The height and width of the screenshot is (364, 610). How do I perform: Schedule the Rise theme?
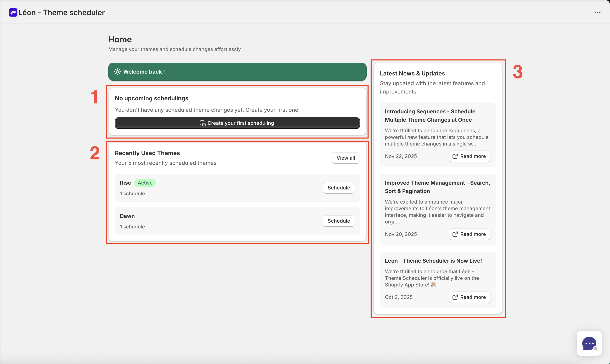(338, 188)
